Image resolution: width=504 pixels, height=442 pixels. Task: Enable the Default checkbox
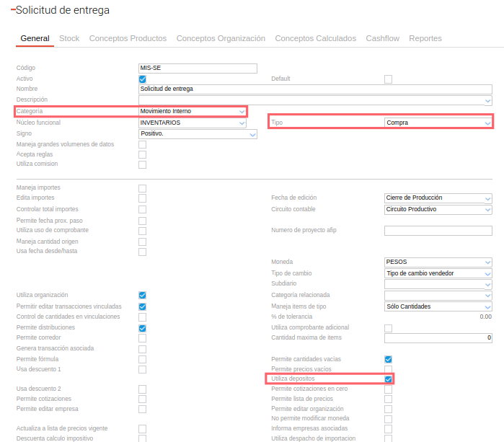[x=389, y=79]
